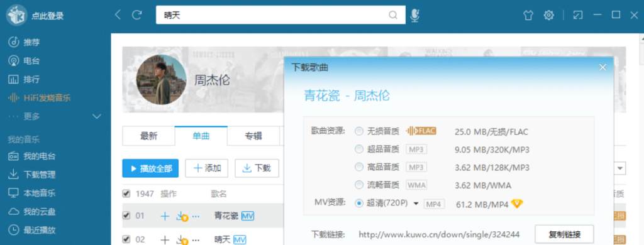Click the download icon for 青花瓷
The height and width of the screenshot is (245, 644).
coord(181,216)
